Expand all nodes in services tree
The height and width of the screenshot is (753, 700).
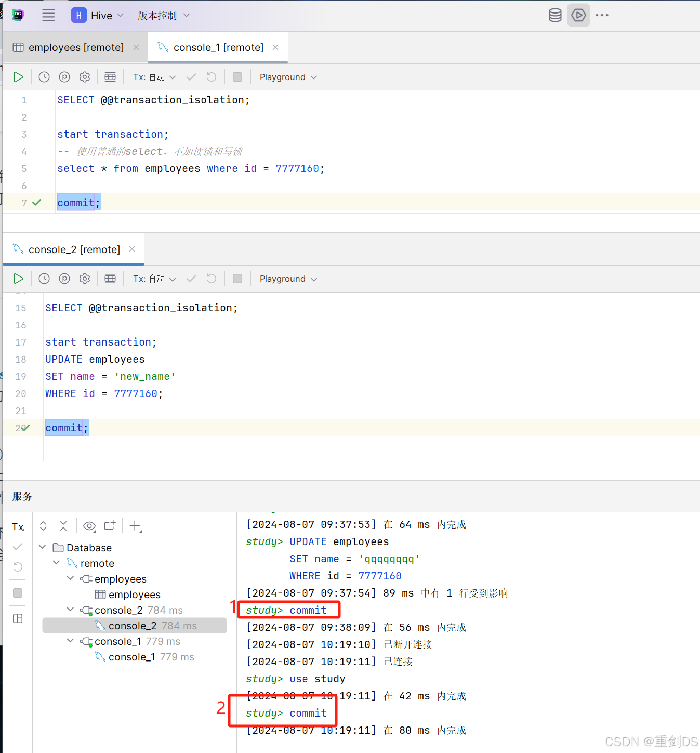click(43, 526)
